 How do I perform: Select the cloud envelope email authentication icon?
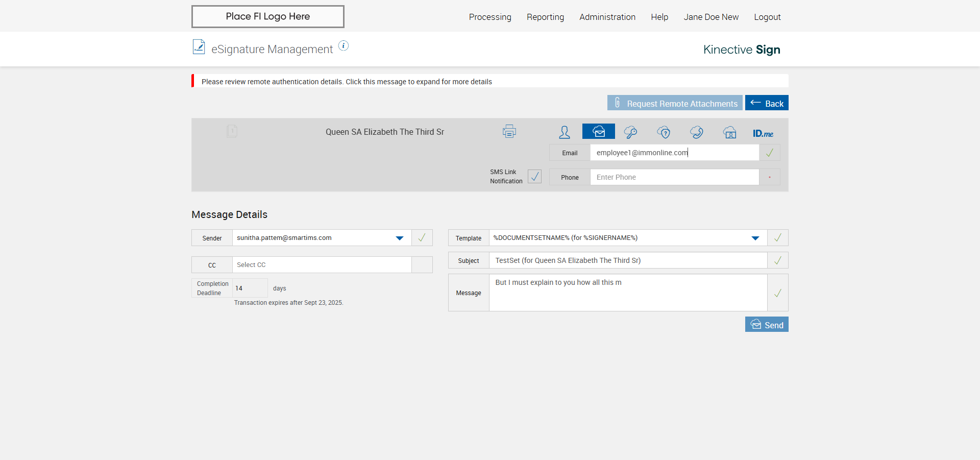point(598,132)
